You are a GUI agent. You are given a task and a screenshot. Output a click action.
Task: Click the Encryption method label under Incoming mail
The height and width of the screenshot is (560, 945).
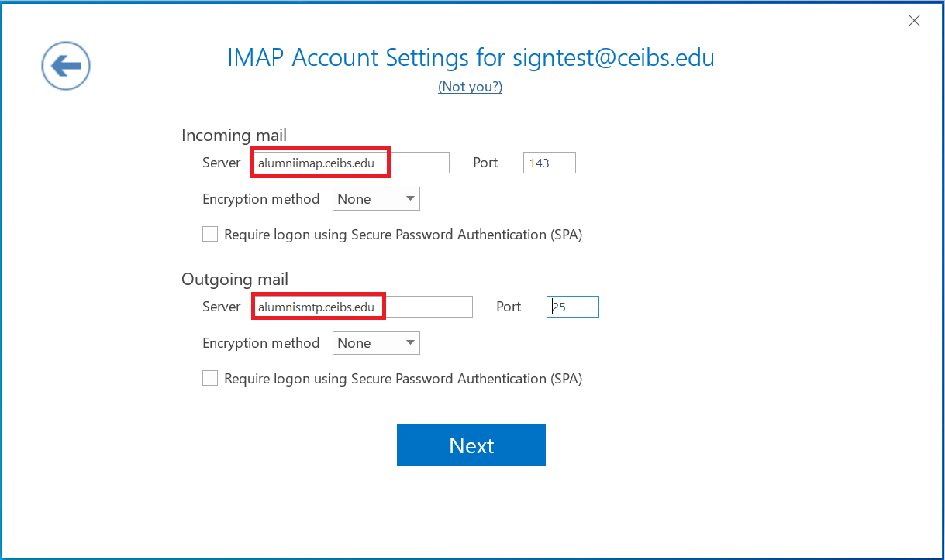click(x=261, y=199)
